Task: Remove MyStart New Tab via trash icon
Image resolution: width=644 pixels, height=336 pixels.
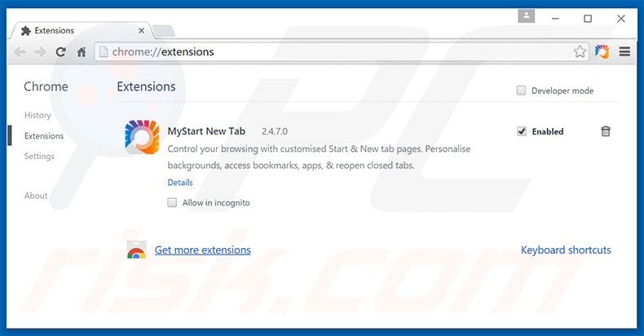Action: 606,131
